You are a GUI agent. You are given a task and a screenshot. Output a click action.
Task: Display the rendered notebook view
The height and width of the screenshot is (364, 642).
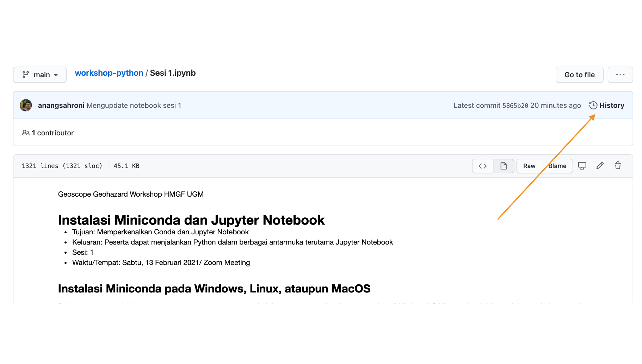tap(504, 166)
